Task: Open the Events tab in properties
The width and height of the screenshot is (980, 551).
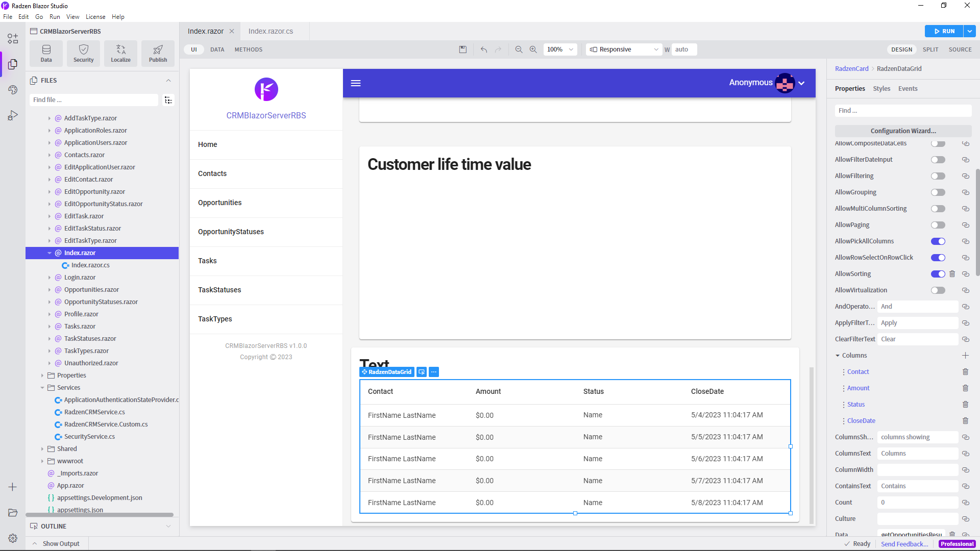Action: coord(908,89)
